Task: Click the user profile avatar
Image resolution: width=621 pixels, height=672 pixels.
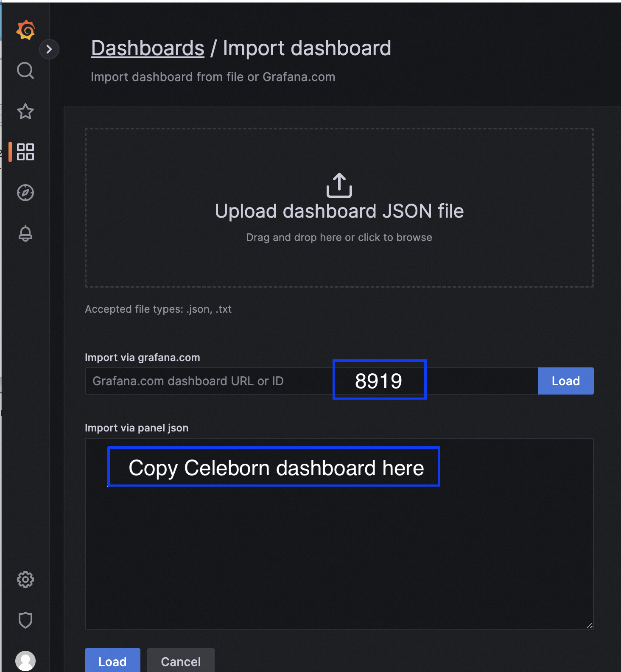Action: click(x=25, y=661)
